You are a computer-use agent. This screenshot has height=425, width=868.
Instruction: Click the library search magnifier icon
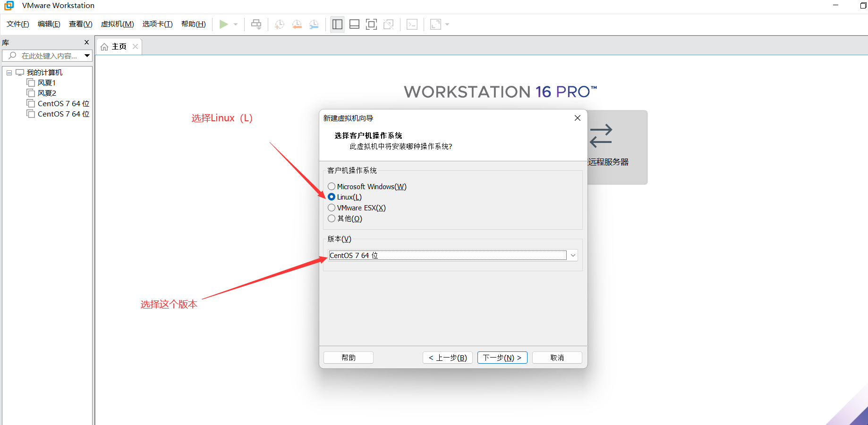[x=13, y=56]
